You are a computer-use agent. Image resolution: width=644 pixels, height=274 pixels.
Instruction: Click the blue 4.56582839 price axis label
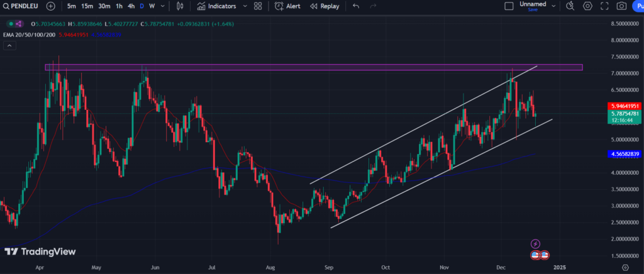point(625,154)
